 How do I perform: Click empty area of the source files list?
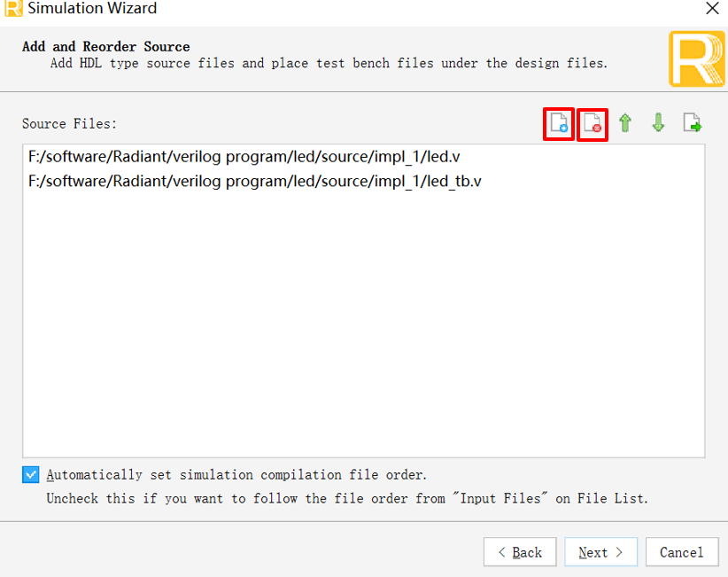(363, 325)
